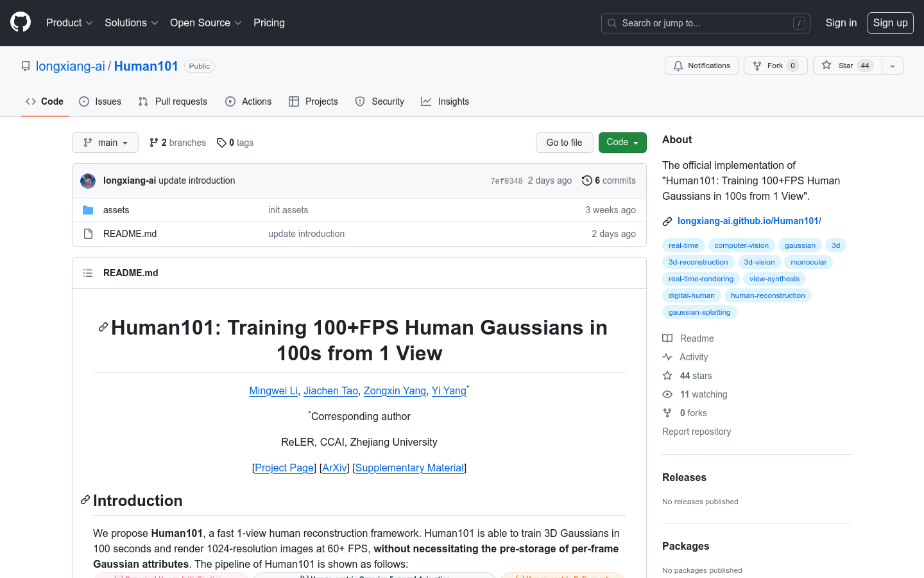Select the gaussian topic tag
Image resolution: width=924 pixels, height=578 pixels.
[x=800, y=245]
